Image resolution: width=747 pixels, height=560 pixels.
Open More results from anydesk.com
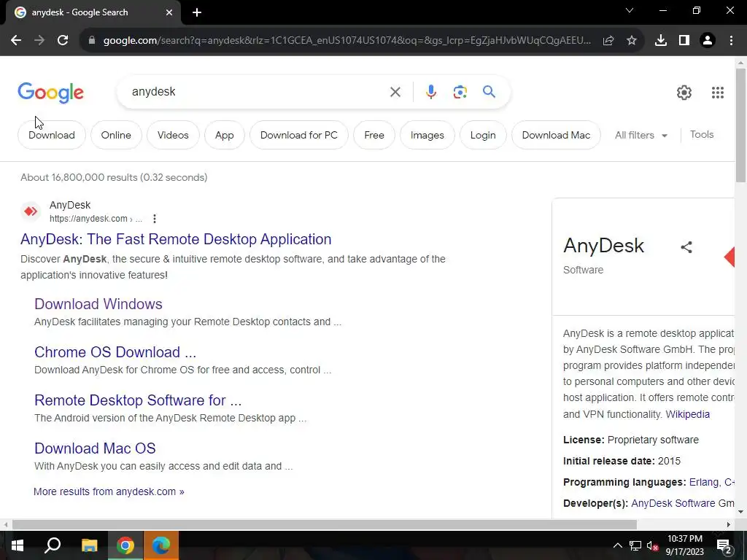tap(109, 491)
